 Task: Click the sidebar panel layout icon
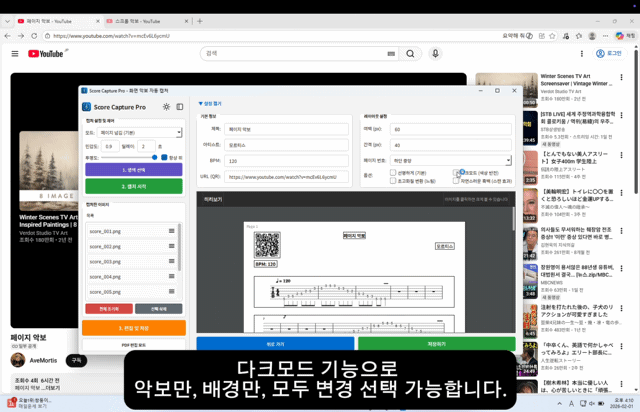pos(180,107)
